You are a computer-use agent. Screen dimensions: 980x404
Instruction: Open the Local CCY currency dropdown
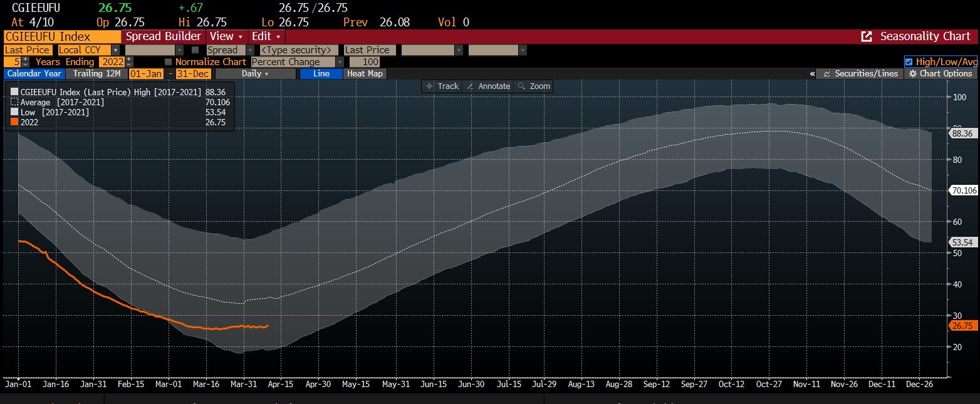[x=115, y=50]
